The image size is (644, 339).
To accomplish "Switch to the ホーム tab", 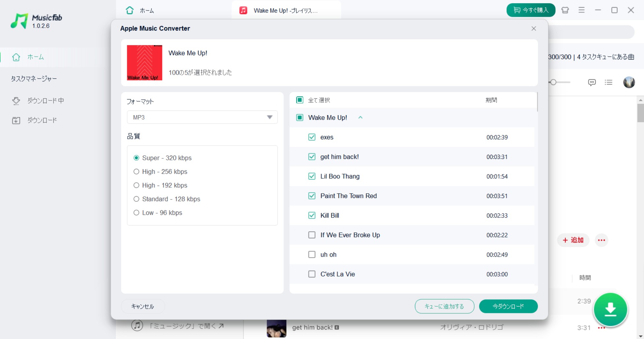I will pos(140,11).
